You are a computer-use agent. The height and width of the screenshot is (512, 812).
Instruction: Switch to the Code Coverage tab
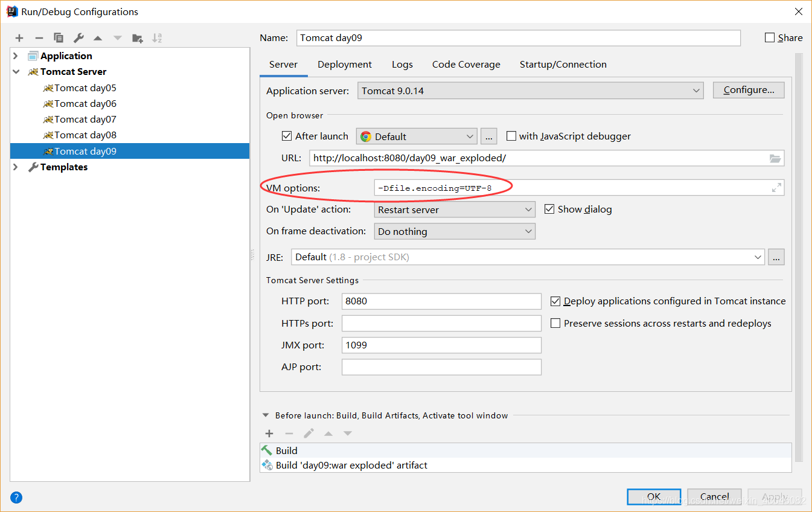point(466,65)
